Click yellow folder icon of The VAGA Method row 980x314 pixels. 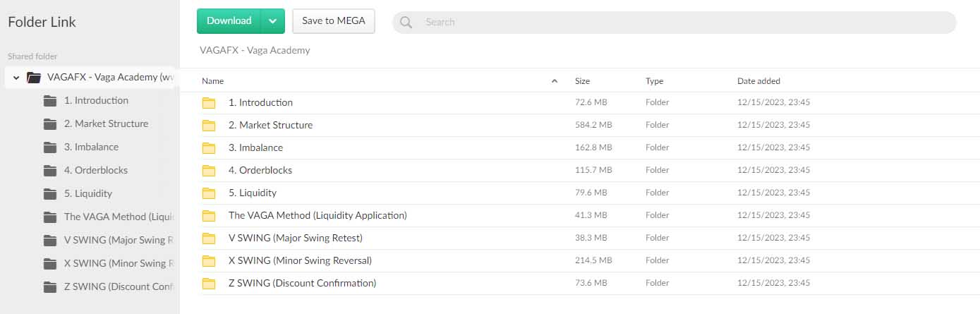tap(209, 216)
